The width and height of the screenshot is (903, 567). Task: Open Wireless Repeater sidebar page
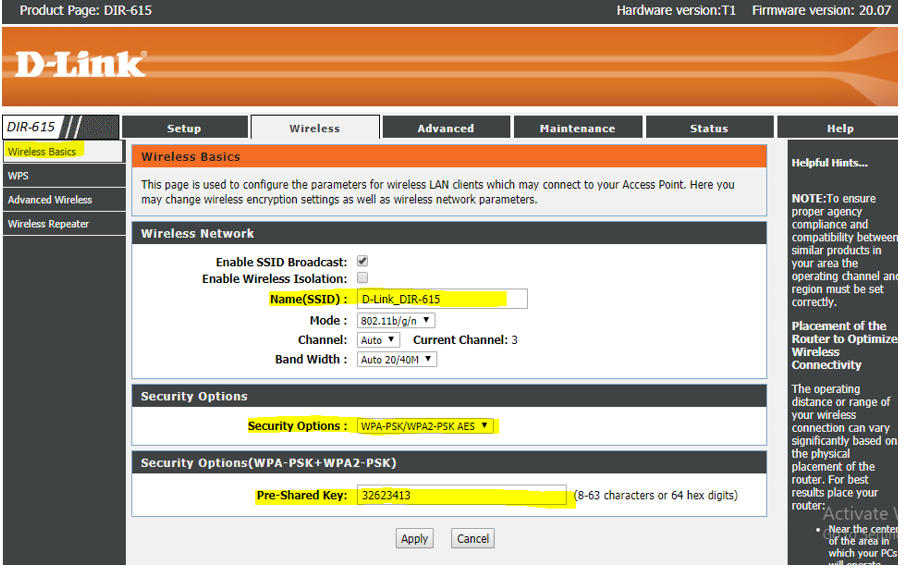63,224
